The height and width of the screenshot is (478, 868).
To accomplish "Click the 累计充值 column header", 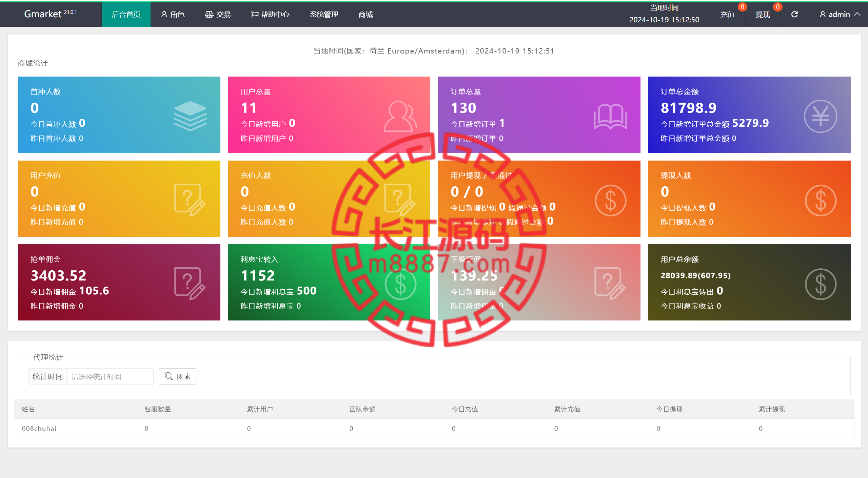I will coord(567,409).
